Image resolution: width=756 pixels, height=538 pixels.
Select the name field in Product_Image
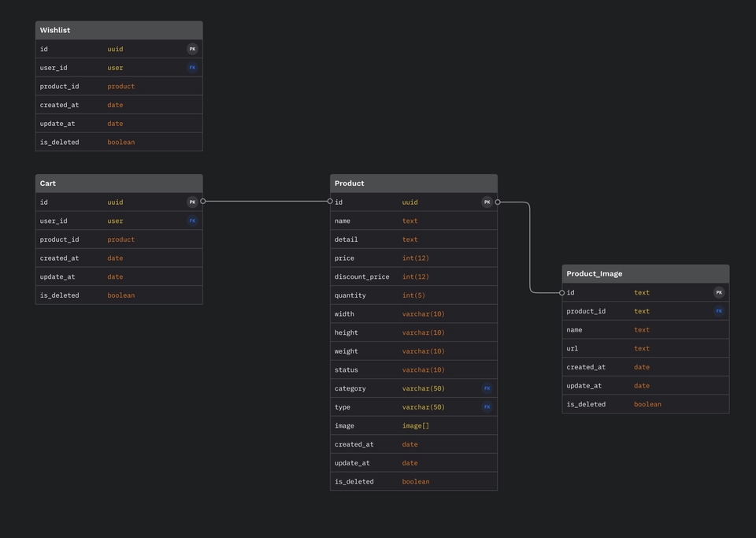click(x=646, y=330)
